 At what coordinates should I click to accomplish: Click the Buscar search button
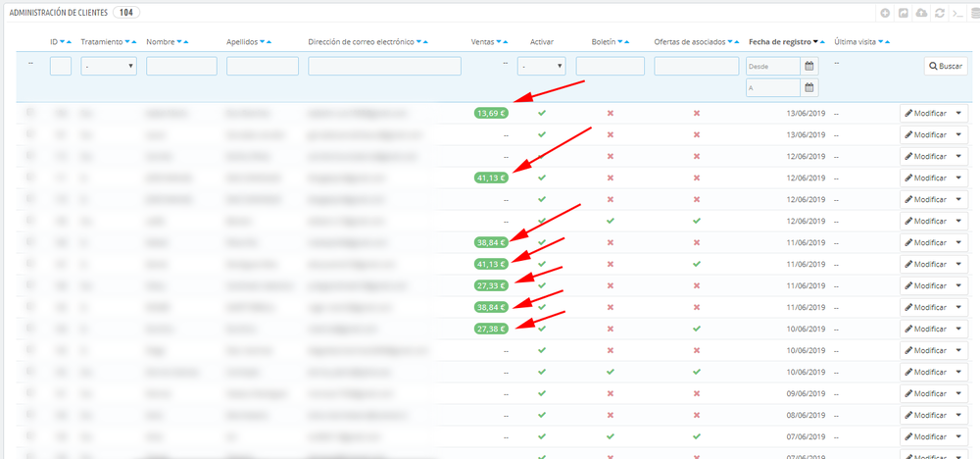tap(946, 66)
